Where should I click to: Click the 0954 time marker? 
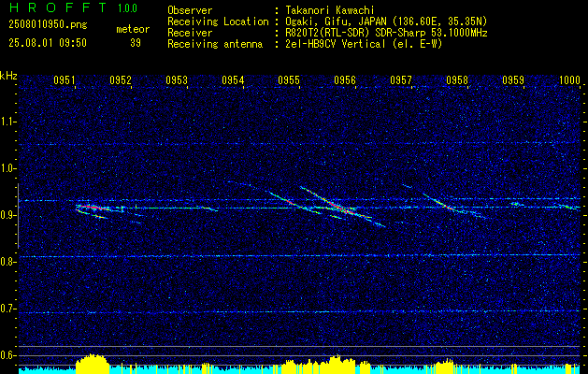pyautogui.click(x=233, y=79)
